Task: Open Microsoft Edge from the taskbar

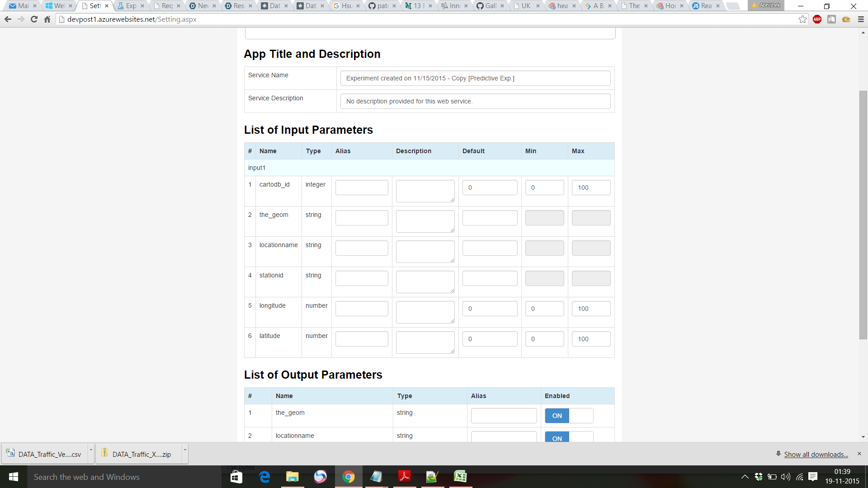Action: 264,477
